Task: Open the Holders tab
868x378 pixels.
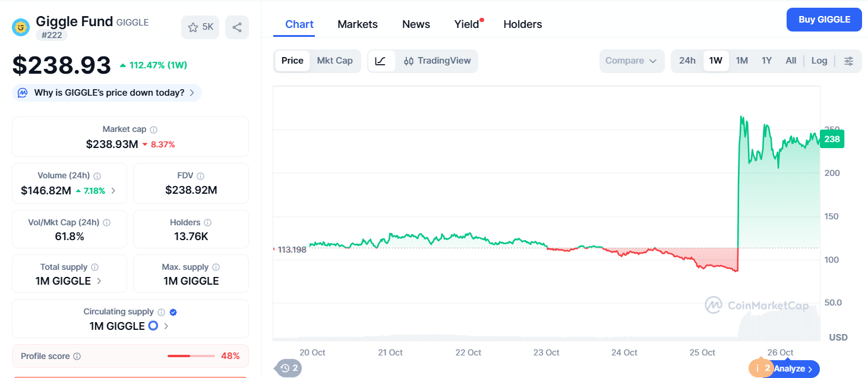Action: click(x=523, y=24)
